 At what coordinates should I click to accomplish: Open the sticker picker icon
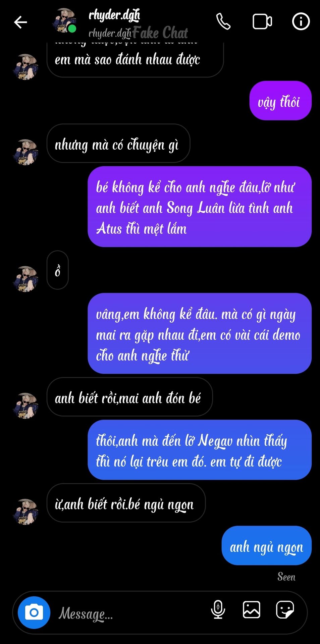click(x=285, y=609)
